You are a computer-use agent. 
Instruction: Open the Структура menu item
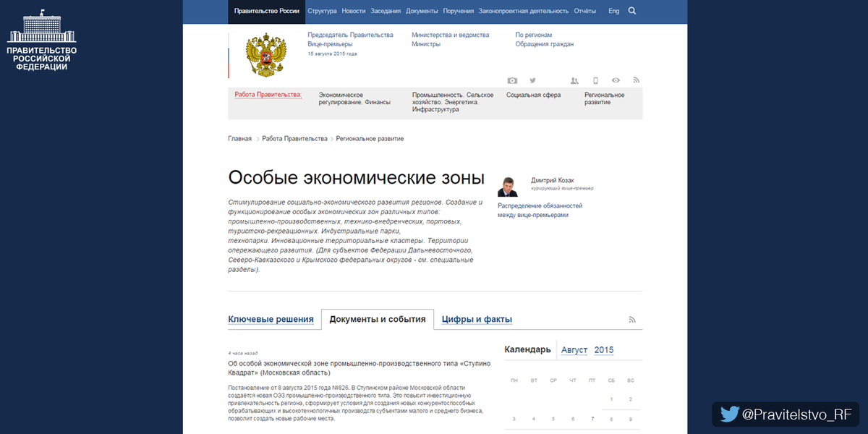click(322, 12)
